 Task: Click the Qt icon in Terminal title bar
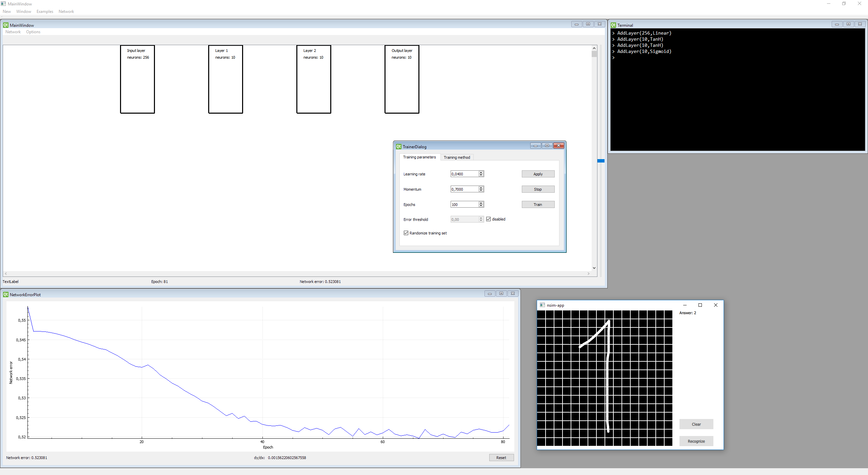coord(613,25)
